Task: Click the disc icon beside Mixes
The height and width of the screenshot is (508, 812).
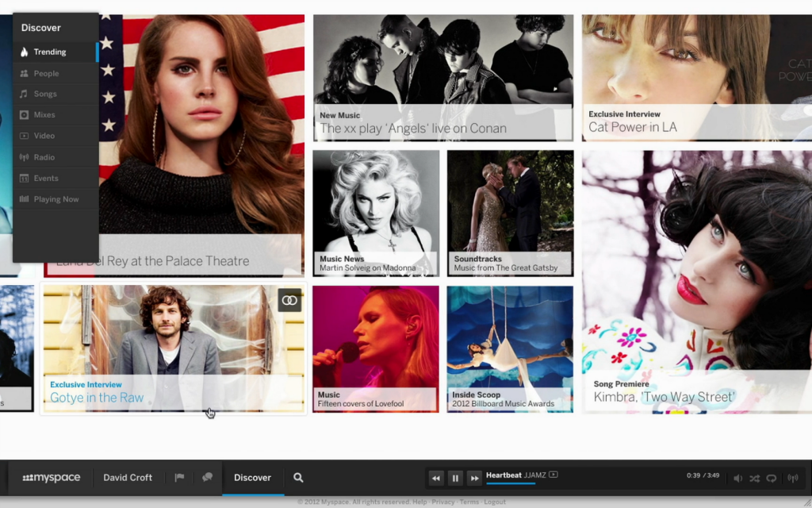Action: [24, 114]
